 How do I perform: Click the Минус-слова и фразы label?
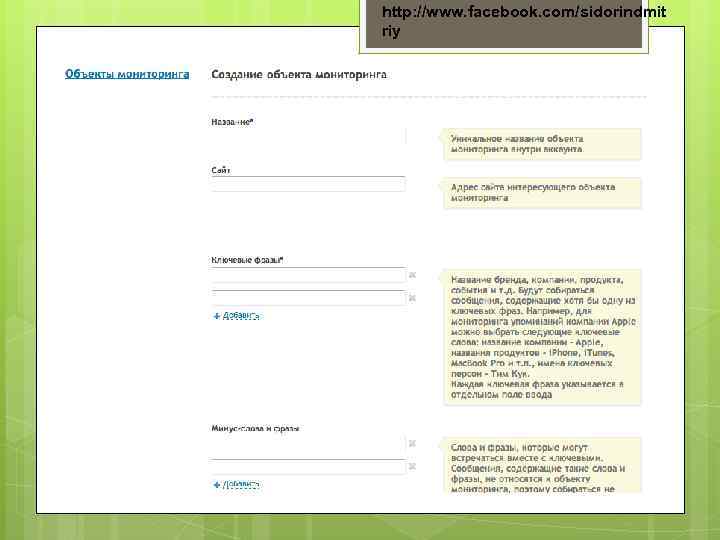[255, 428]
